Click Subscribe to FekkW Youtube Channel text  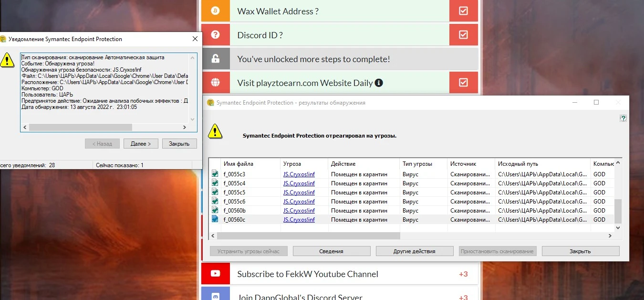[x=308, y=274]
